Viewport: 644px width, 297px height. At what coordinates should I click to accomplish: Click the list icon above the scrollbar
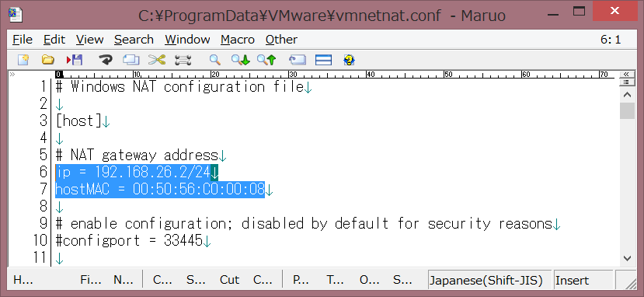pos(626,82)
